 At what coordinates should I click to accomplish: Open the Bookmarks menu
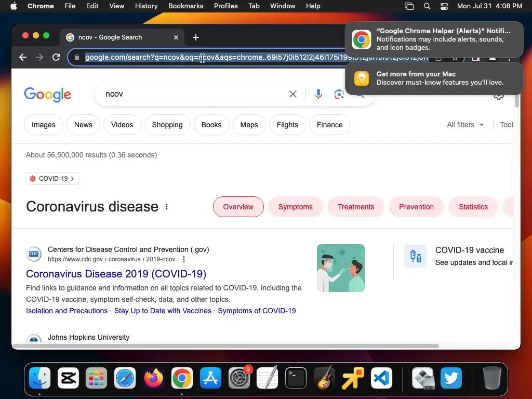click(185, 6)
